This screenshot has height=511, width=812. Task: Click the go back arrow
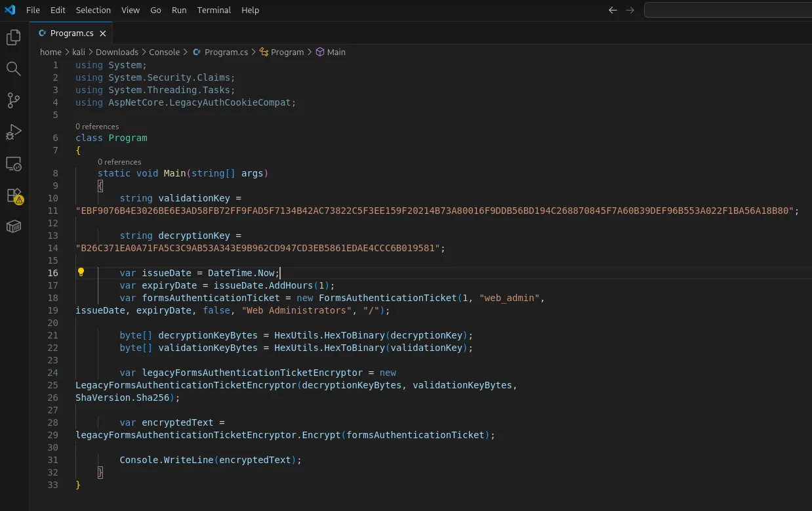(x=613, y=10)
